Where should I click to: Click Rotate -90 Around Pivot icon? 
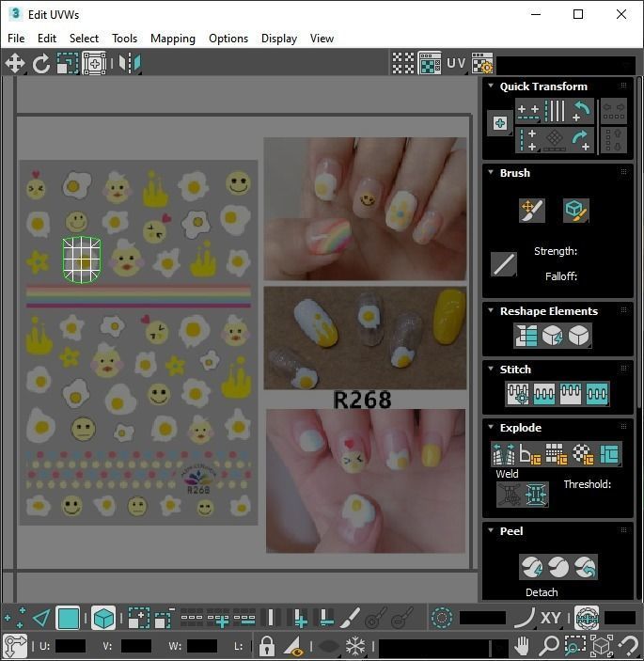(x=581, y=111)
